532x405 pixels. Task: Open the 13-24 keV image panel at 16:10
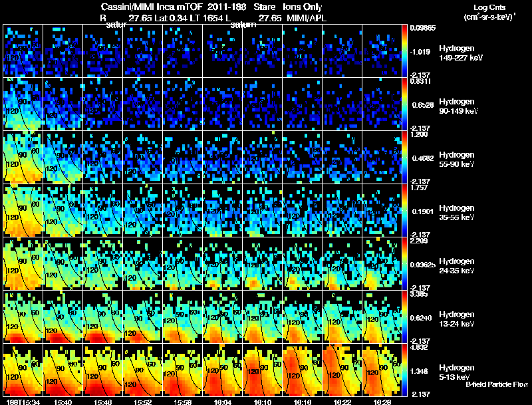[263, 317]
